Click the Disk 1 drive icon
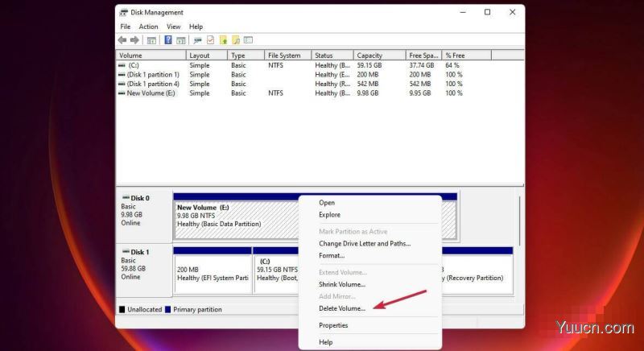 click(126, 252)
